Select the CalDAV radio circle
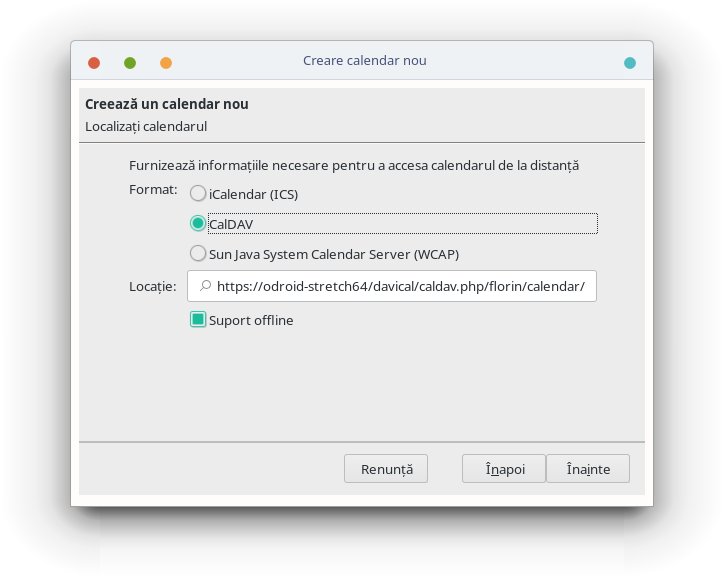The width and height of the screenshot is (724, 587). tap(198, 224)
